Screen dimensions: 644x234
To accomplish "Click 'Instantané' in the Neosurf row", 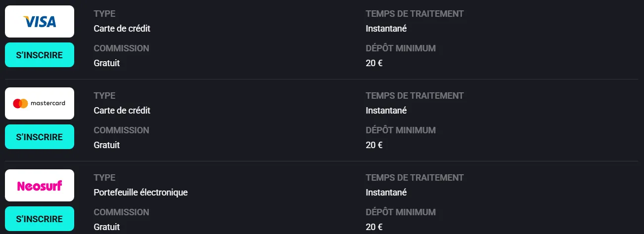I will (x=386, y=193).
